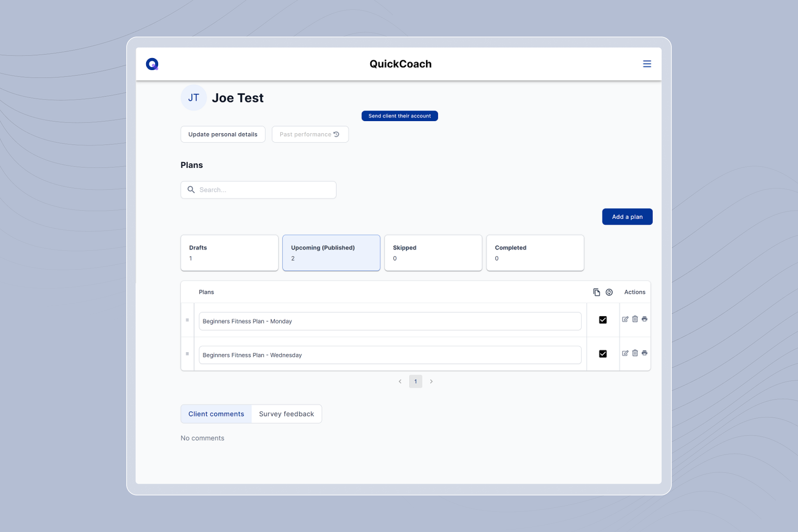Toggle checkbox for Beginners Fitness Plan - Monday
The height and width of the screenshot is (532, 798).
click(x=603, y=319)
